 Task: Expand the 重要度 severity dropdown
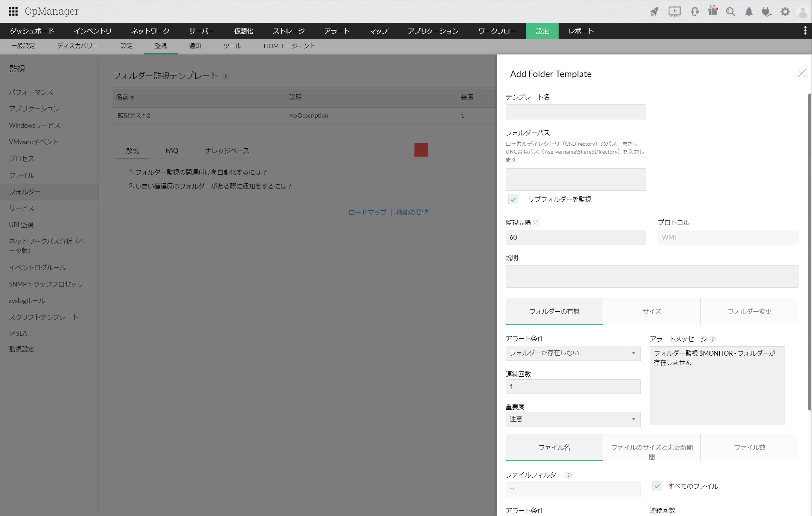pyautogui.click(x=573, y=419)
